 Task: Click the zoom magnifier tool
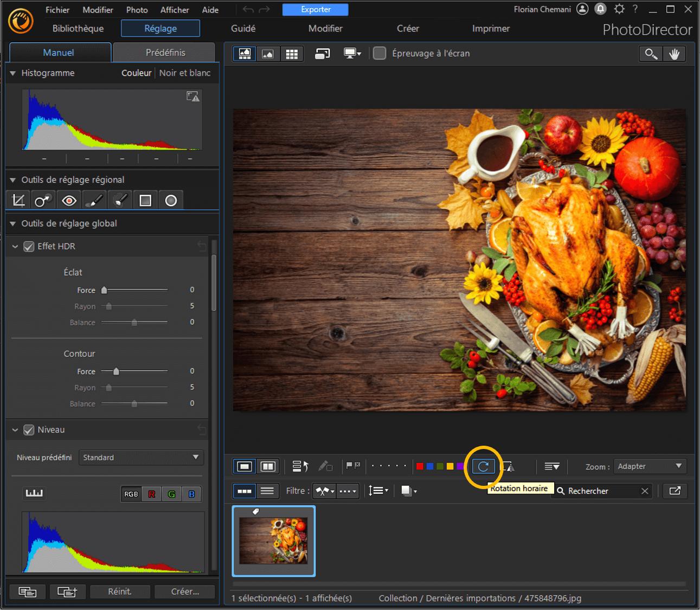650,54
